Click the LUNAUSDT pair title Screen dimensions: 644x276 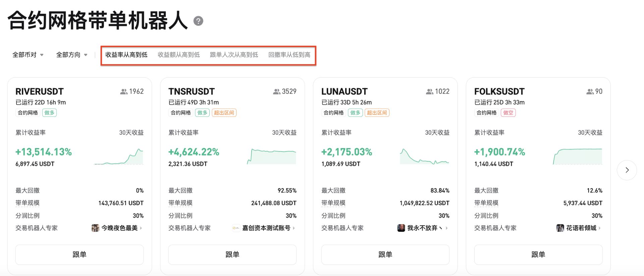click(344, 91)
